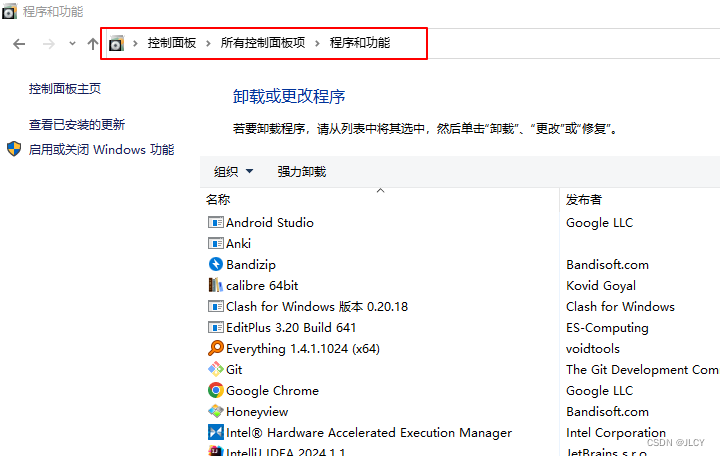Select the 所有控制面板项 breadcrumb segment
Viewport: 720px width, 456px height.
pos(263,43)
